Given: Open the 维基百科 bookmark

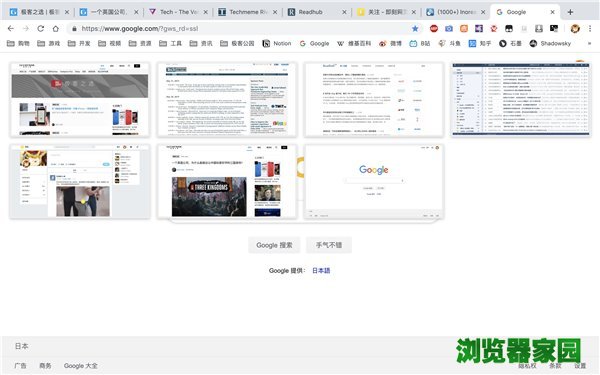Looking at the screenshot, I should pyautogui.click(x=354, y=44).
